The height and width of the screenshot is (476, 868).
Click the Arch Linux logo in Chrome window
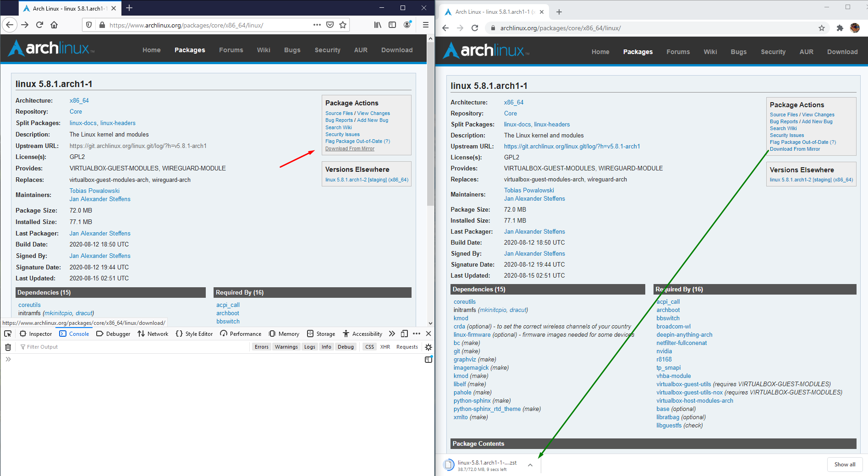[x=486, y=50]
